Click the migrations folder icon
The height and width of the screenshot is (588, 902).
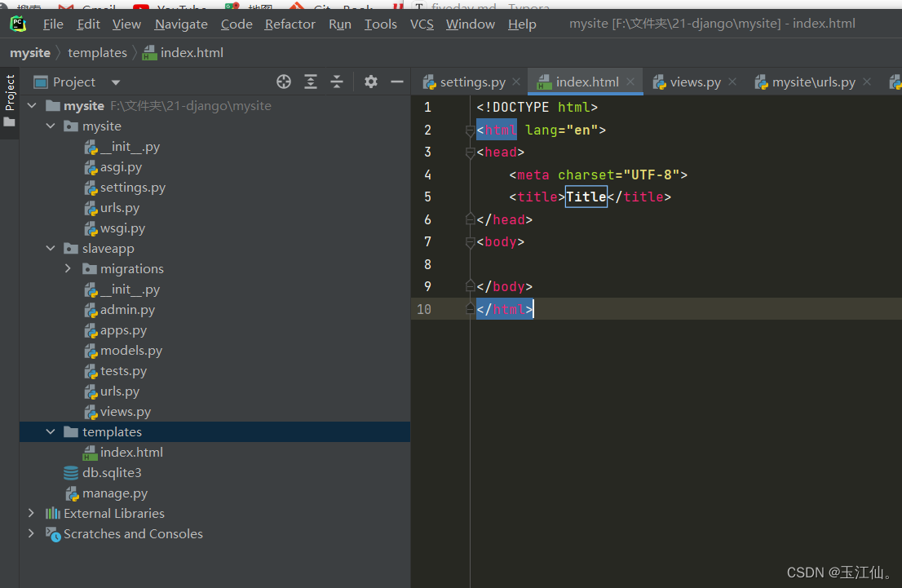89,268
